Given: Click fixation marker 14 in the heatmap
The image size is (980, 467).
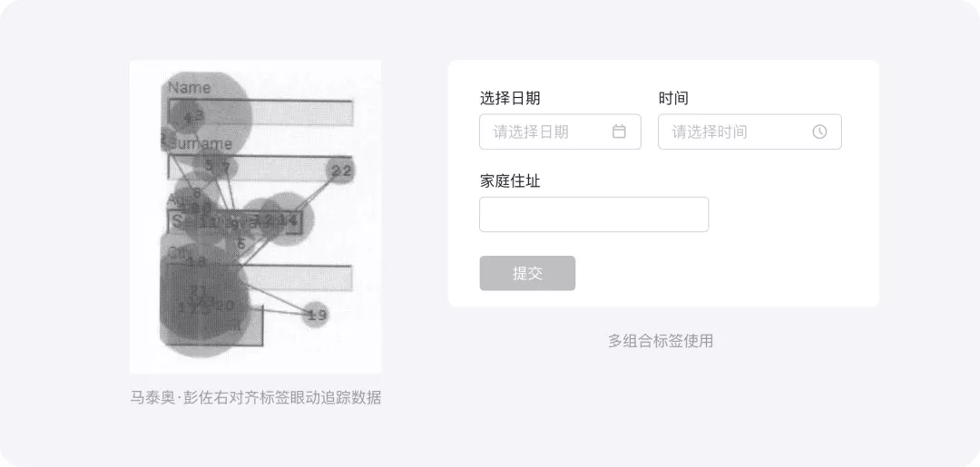Looking at the screenshot, I should coord(288,219).
